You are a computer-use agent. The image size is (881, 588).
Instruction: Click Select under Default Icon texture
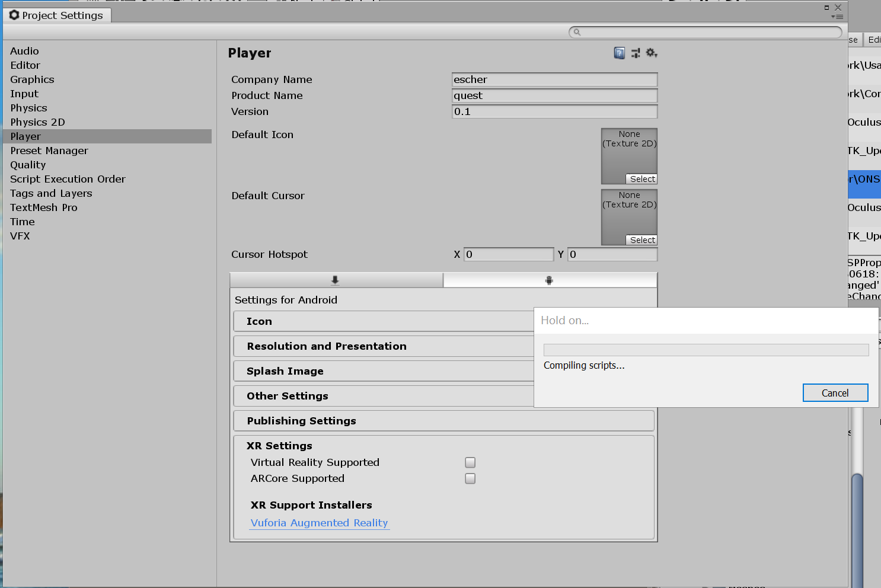click(643, 179)
